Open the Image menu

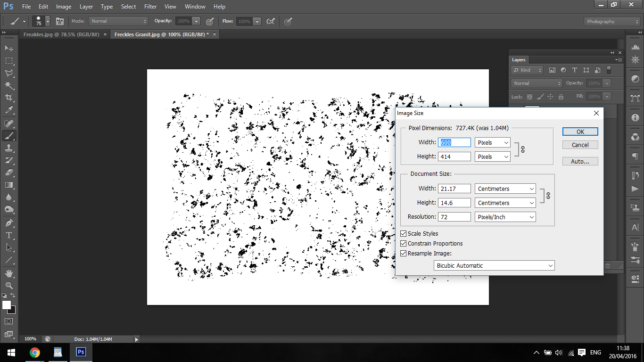click(x=64, y=7)
